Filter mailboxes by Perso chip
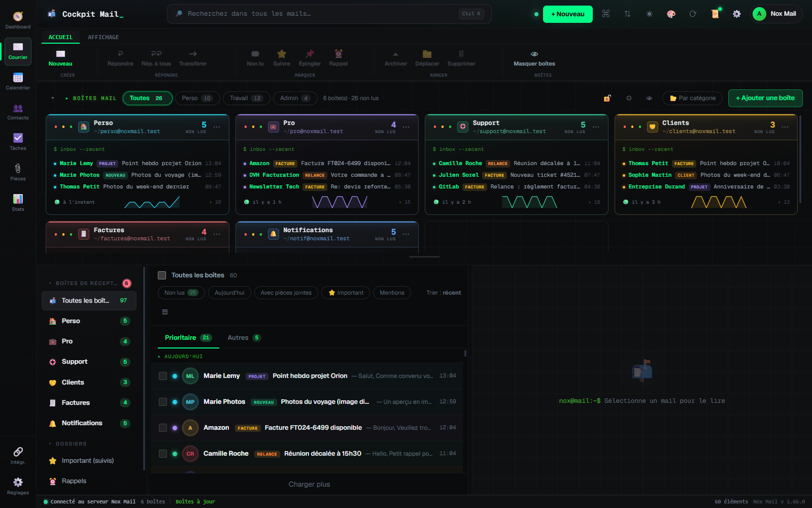This screenshot has width=812, height=508. point(197,98)
